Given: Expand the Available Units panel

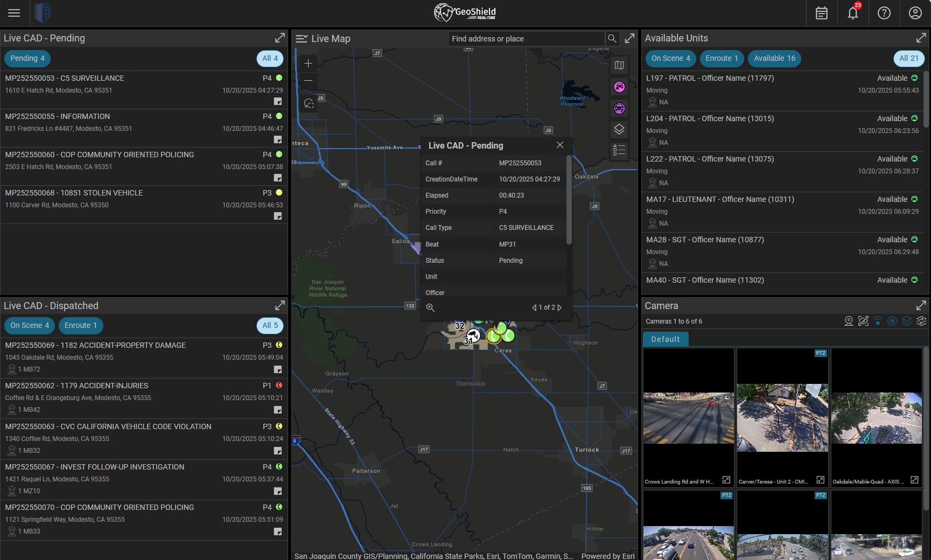Looking at the screenshot, I should pos(921,38).
